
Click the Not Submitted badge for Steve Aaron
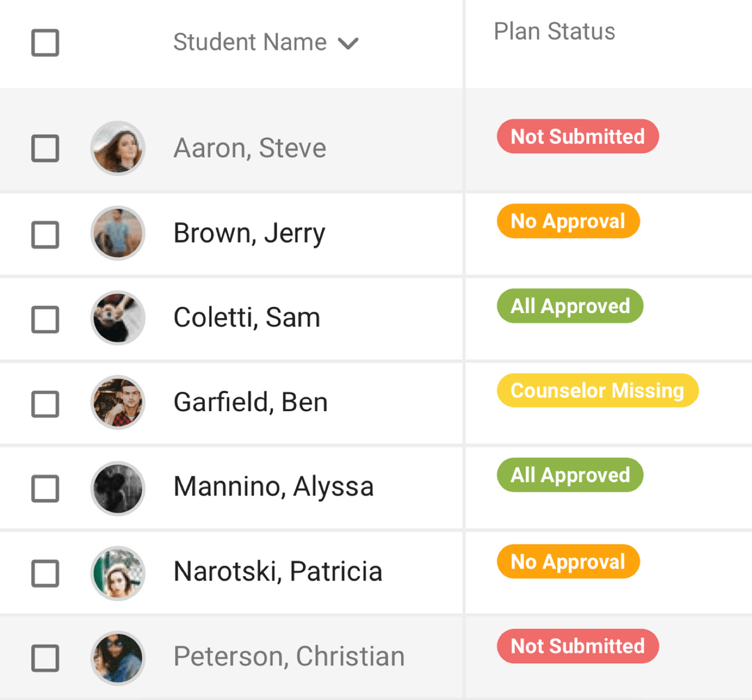point(577,136)
